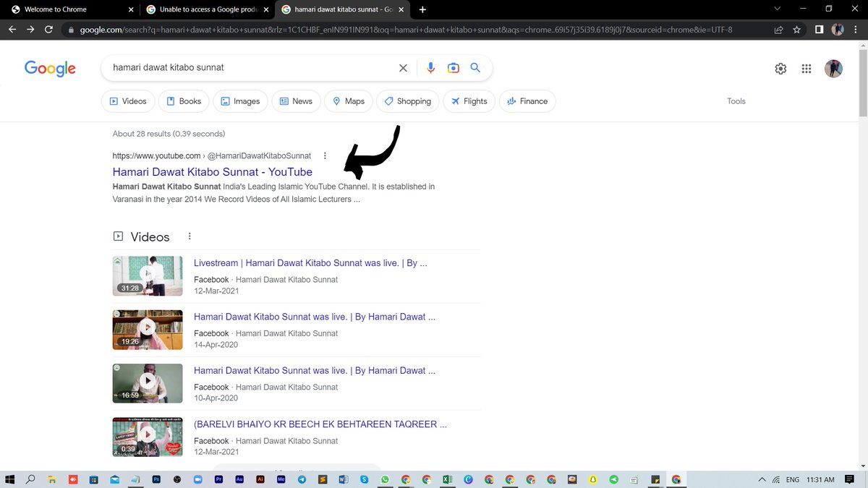The height and width of the screenshot is (488, 868).
Task: Close the 'Welcome to Chrome' tab
Action: click(x=130, y=9)
